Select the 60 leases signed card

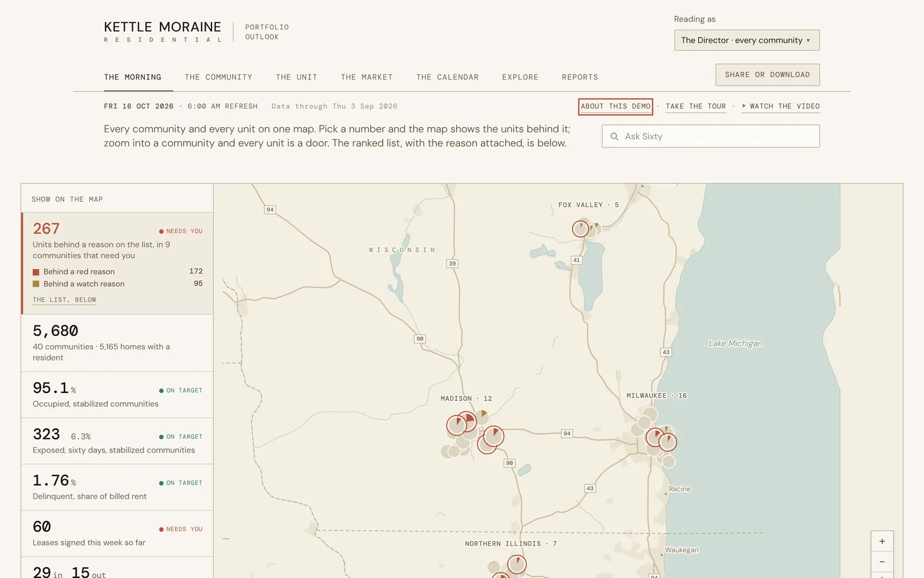[x=117, y=533]
